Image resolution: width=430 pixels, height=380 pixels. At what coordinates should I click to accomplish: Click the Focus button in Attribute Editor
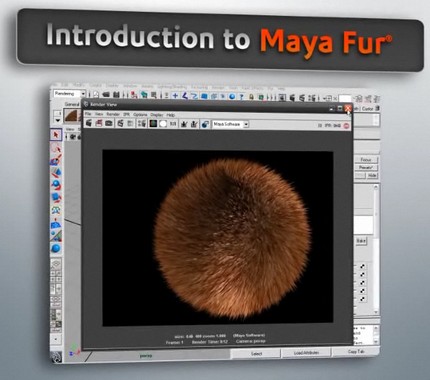pos(366,160)
